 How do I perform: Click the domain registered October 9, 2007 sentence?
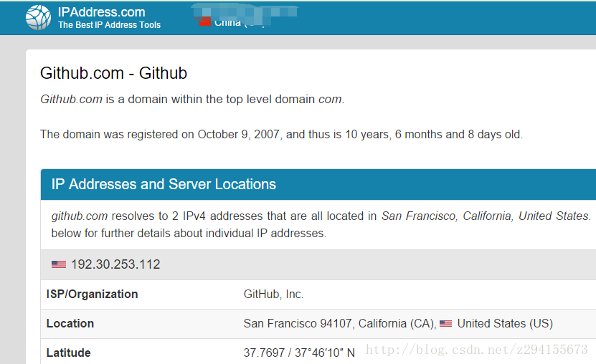click(x=281, y=135)
